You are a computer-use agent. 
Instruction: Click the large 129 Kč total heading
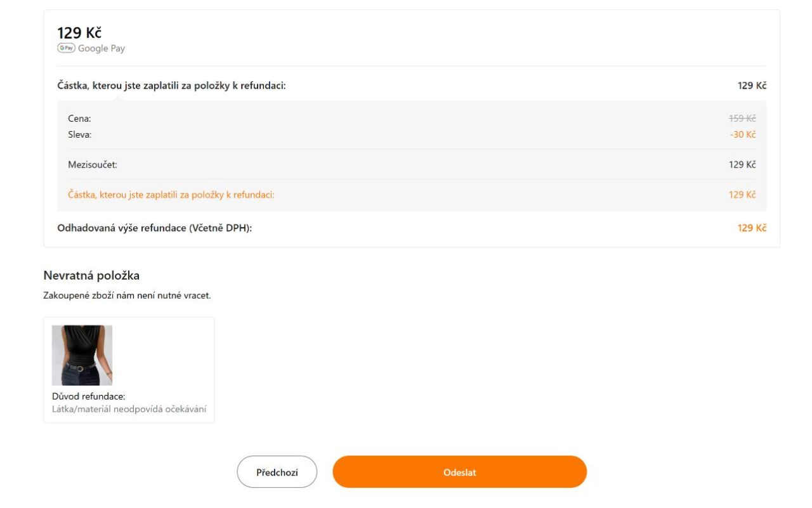tap(79, 33)
